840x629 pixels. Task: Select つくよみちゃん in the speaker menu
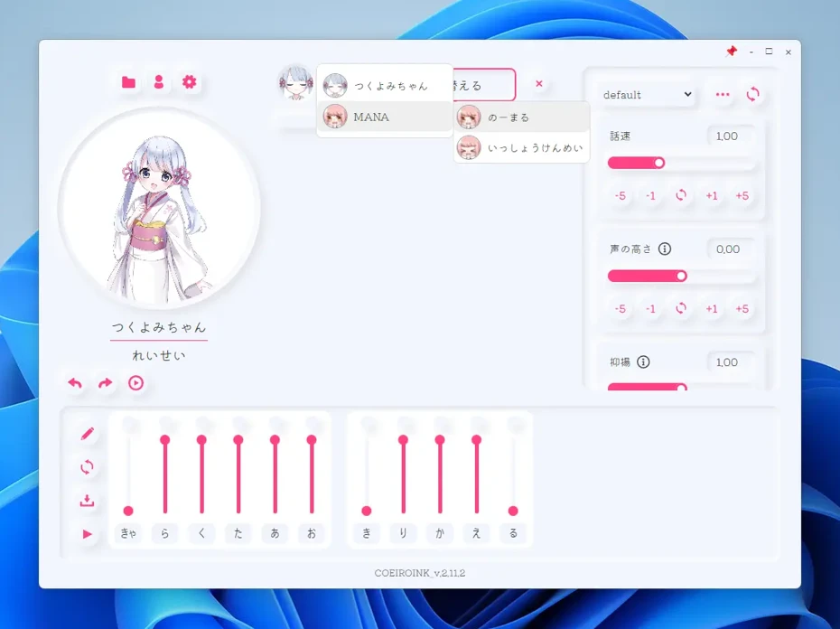click(385, 86)
